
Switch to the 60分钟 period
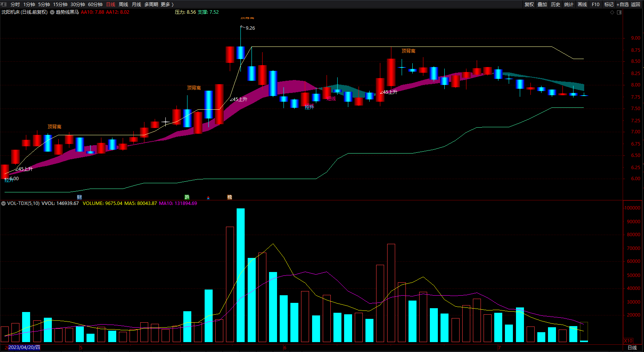pos(95,5)
